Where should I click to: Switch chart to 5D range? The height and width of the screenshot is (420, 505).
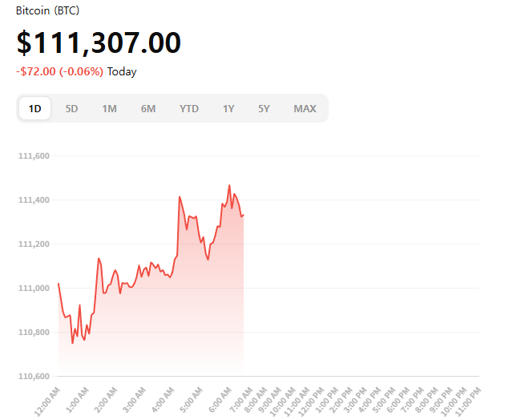(71, 108)
